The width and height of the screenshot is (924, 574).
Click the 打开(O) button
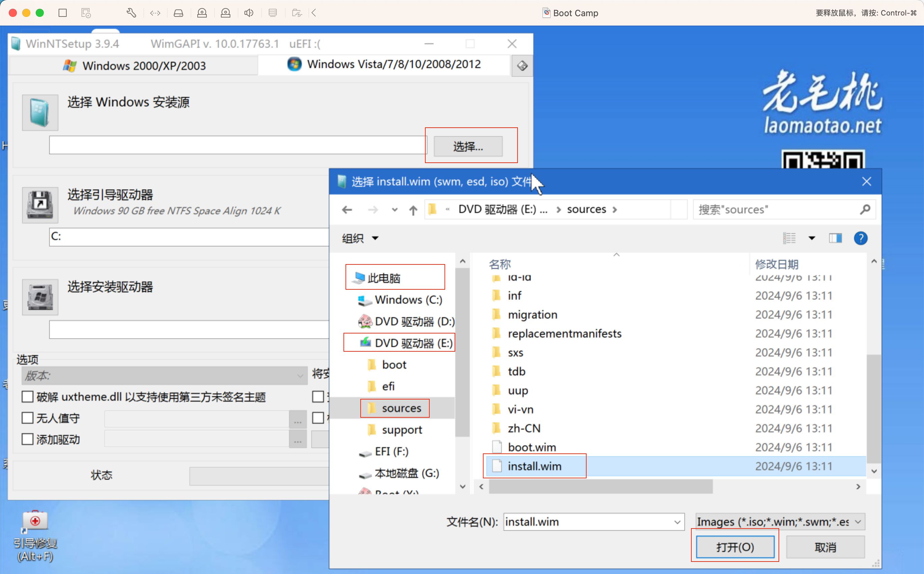pyautogui.click(x=735, y=547)
